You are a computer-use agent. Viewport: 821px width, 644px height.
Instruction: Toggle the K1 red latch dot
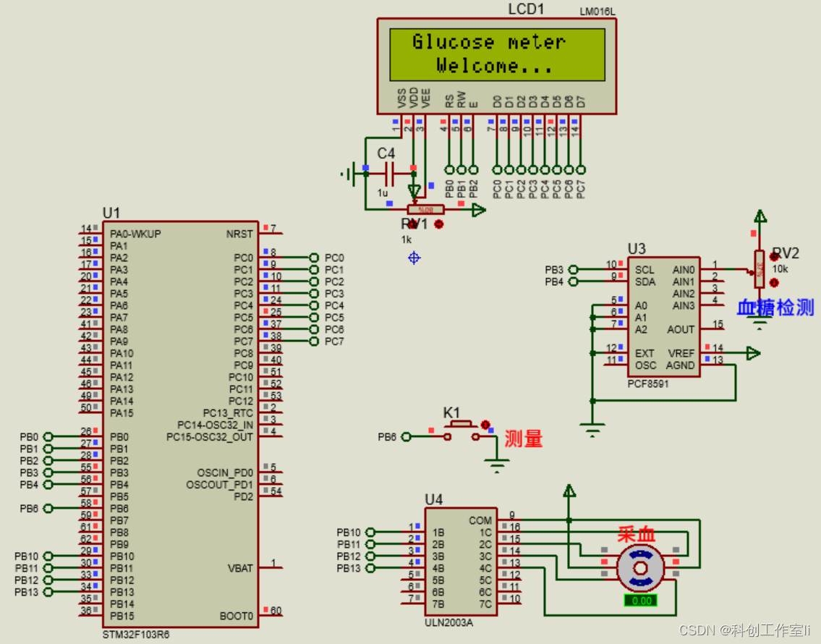pyautogui.click(x=485, y=424)
